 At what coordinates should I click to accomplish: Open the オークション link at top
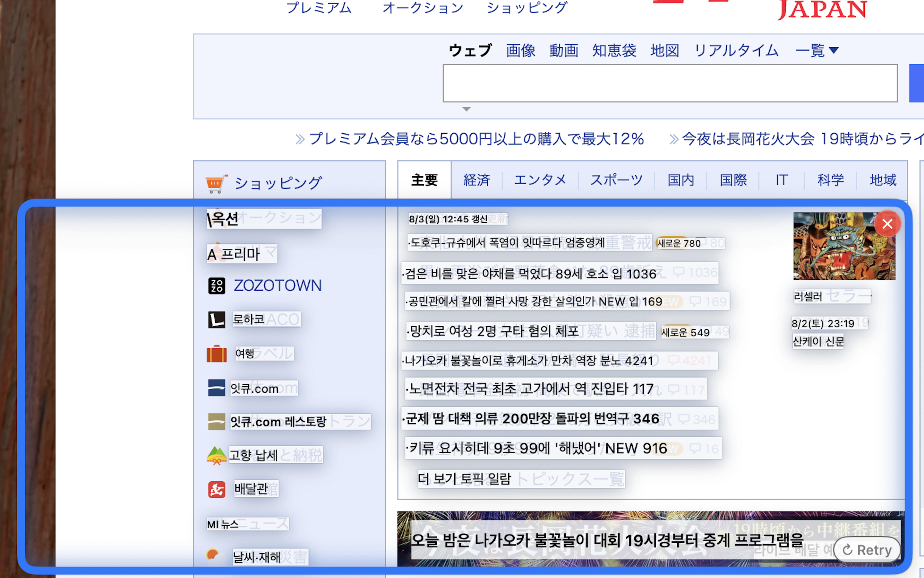(x=423, y=8)
